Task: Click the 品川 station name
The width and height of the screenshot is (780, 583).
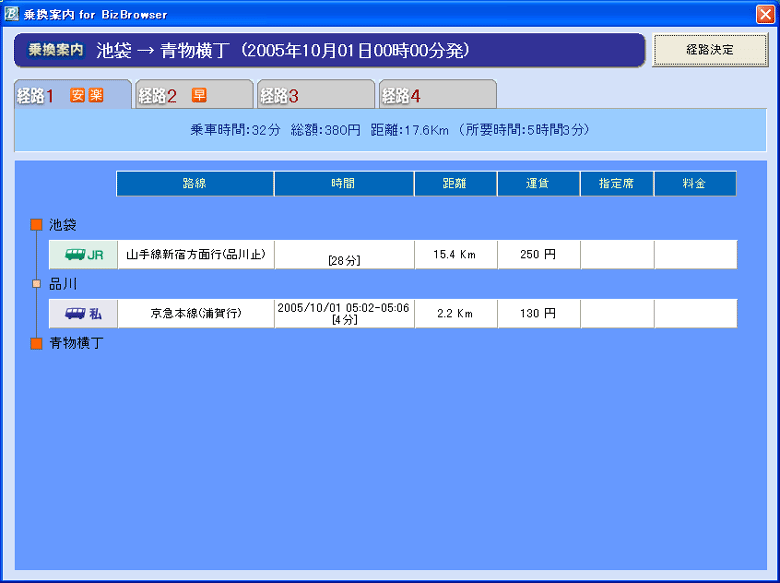Action: (x=63, y=284)
